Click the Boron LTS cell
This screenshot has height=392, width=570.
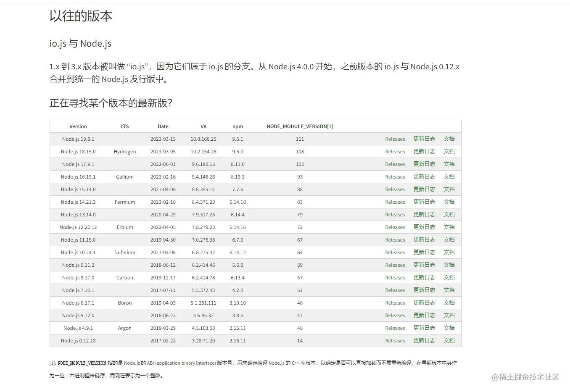125,303
